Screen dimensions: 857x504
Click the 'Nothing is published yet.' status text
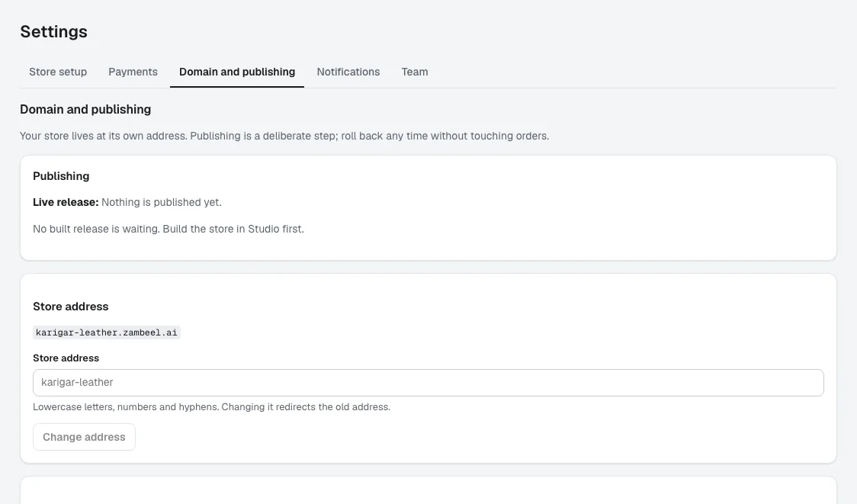[161, 202]
